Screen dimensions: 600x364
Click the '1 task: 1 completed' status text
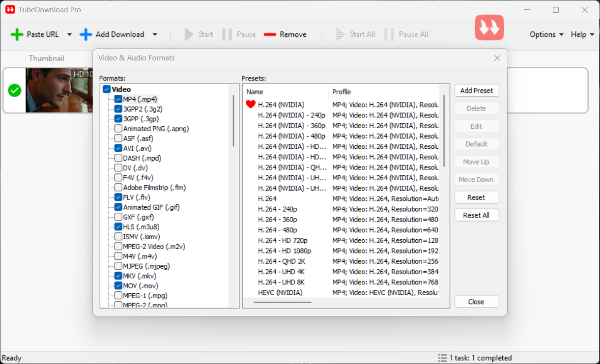click(481, 358)
